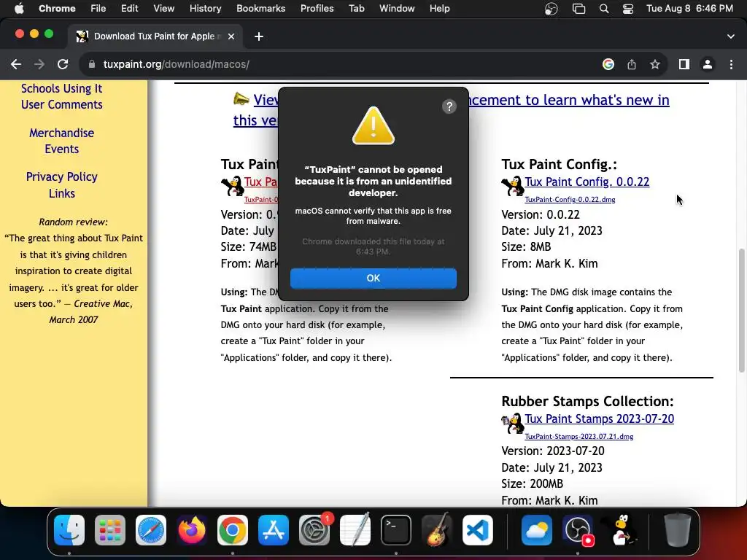
Task: Click the Tux penguin icon beside Tux Paint Config
Action: pos(513,186)
